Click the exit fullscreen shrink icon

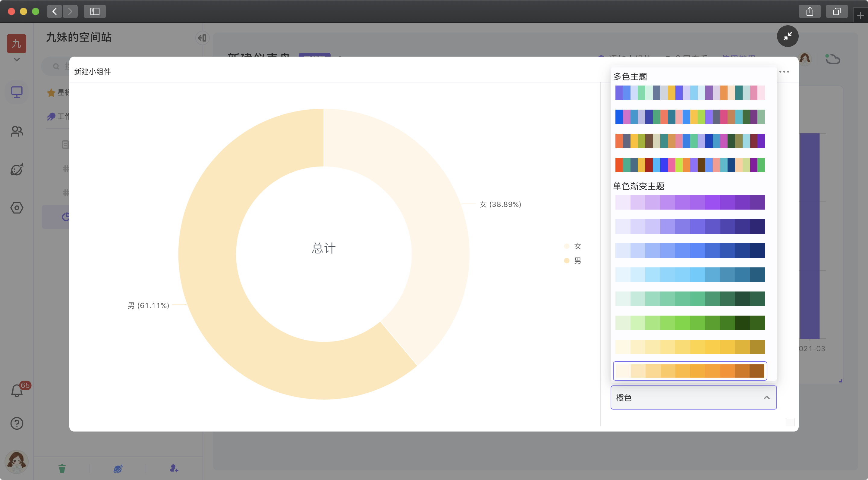pyautogui.click(x=788, y=36)
